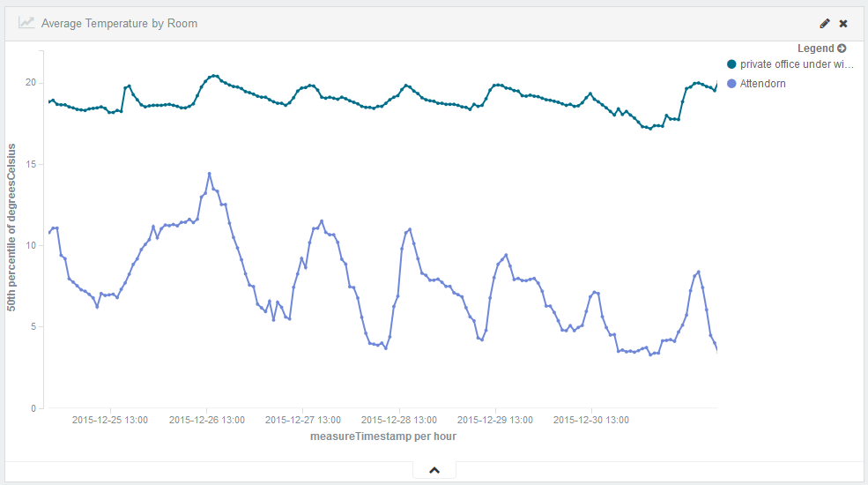Click the '50th percentile of degreesCelsius' axis title

point(12,228)
